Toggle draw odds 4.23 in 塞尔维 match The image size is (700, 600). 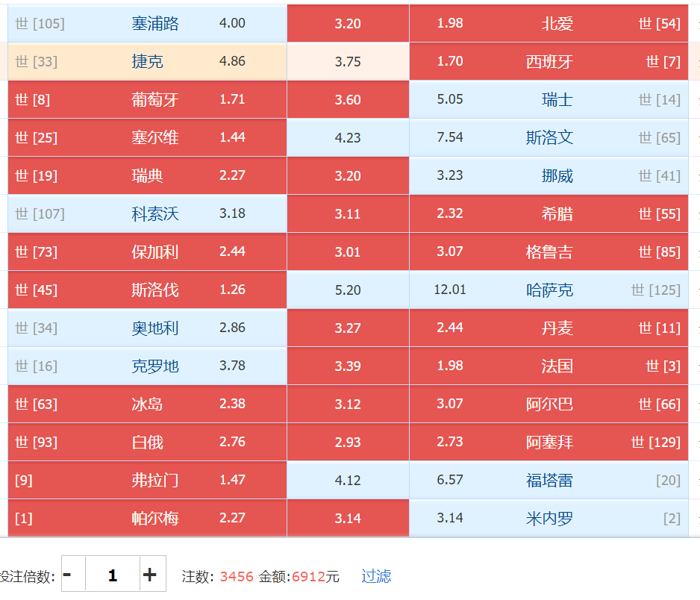348,138
